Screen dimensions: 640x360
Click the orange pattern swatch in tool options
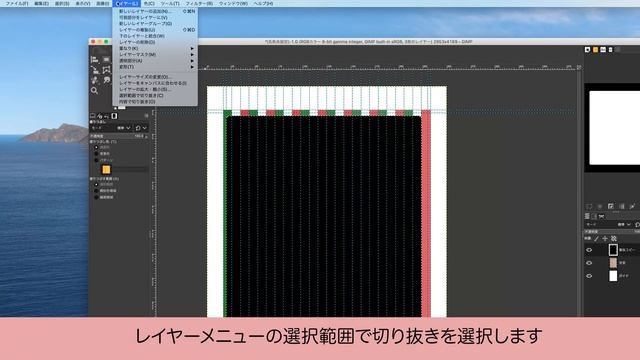pos(106,169)
